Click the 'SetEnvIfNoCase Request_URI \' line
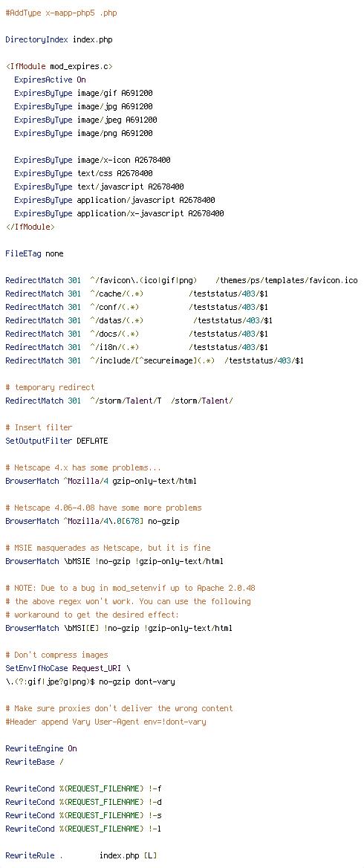This screenshot has width=364, height=868. (x=68, y=667)
